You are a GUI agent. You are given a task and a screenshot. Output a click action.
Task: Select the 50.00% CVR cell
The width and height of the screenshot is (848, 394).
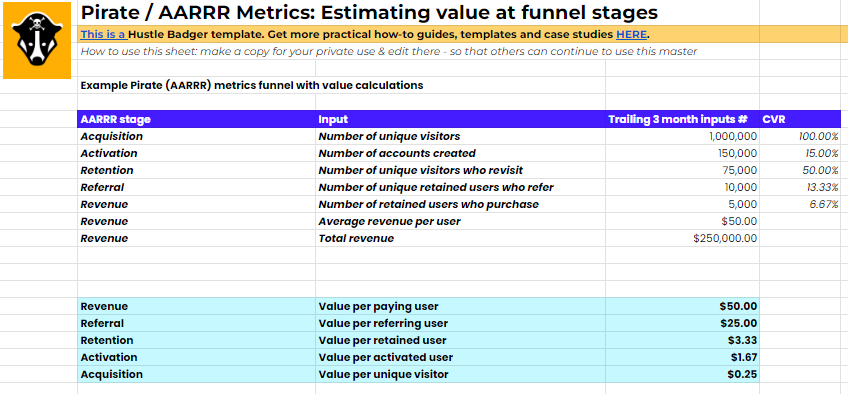click(800, 170)
